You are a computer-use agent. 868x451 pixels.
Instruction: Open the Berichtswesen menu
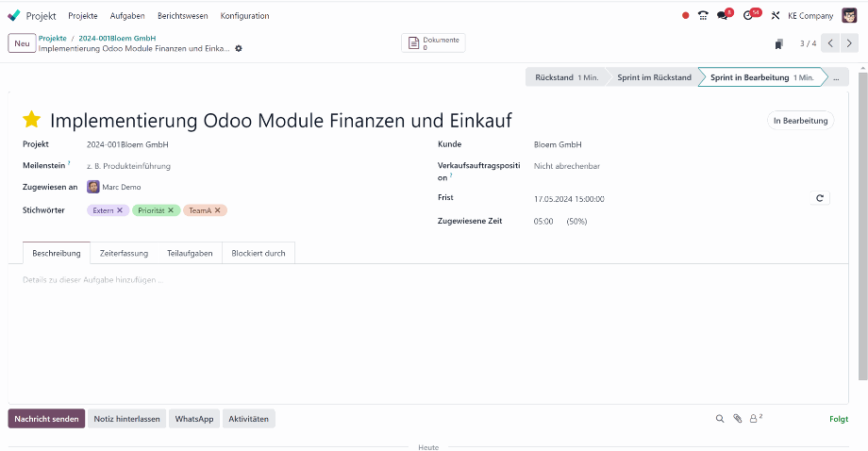[x=183, y=15]
